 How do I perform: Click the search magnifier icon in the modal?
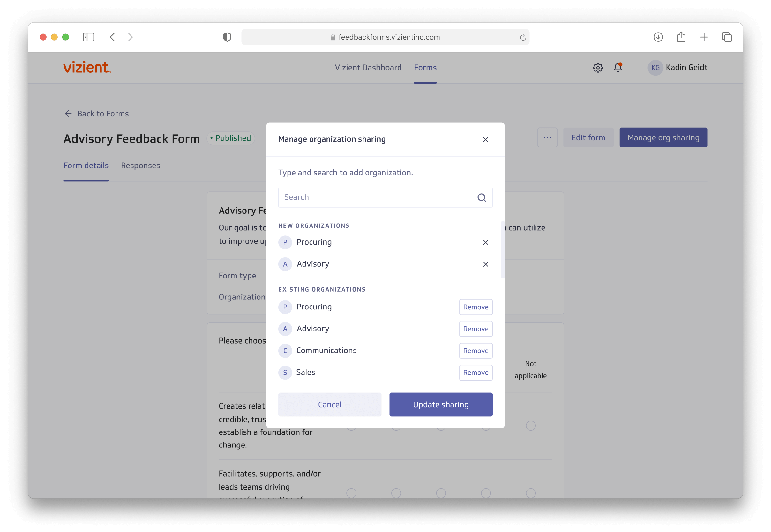coord(482,198)
